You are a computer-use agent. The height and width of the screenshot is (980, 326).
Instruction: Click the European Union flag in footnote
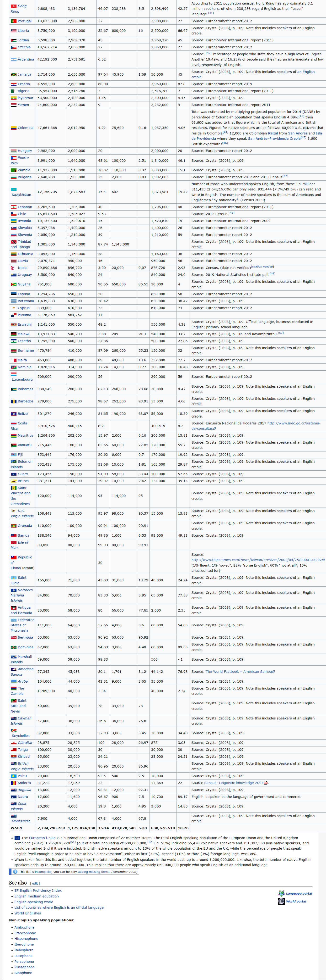(17, 838)
